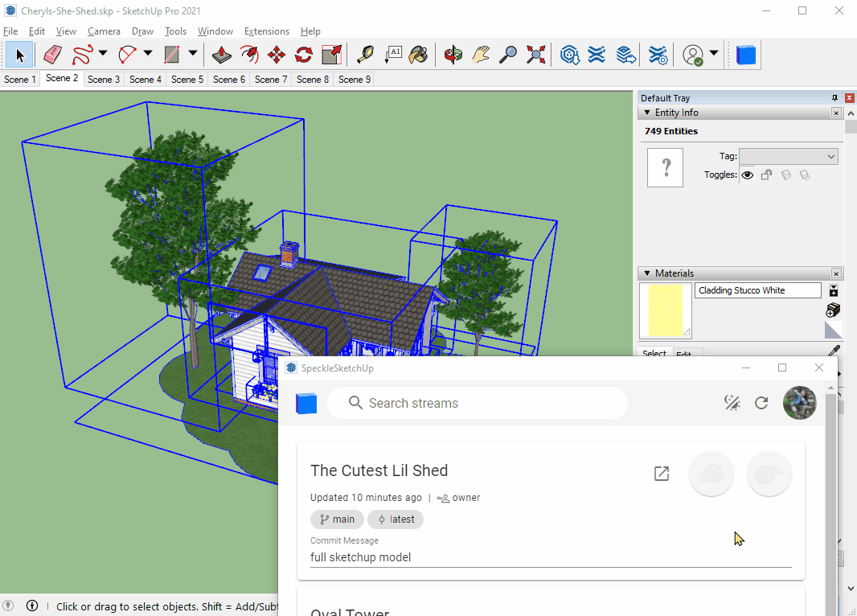This screenshot has width=857, height=616.
Task: Choose the Pan hand tool
Action: point(481,55)
